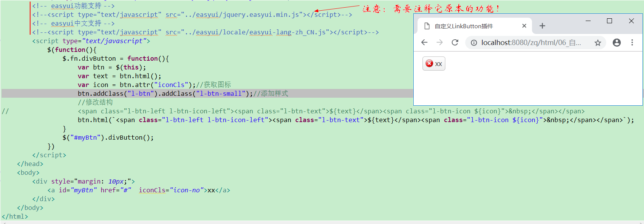This screenshot has height=224, width=644.
Task: Click the closing </script> tag line
Action: click(49, 155)
